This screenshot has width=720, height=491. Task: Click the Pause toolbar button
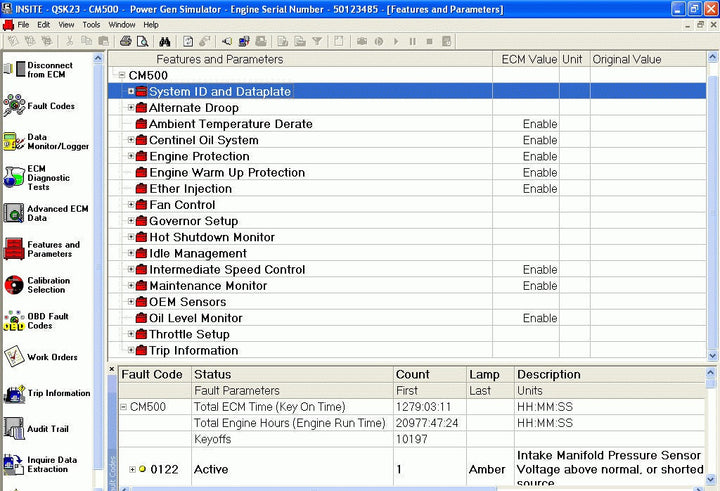pos(412,41)
